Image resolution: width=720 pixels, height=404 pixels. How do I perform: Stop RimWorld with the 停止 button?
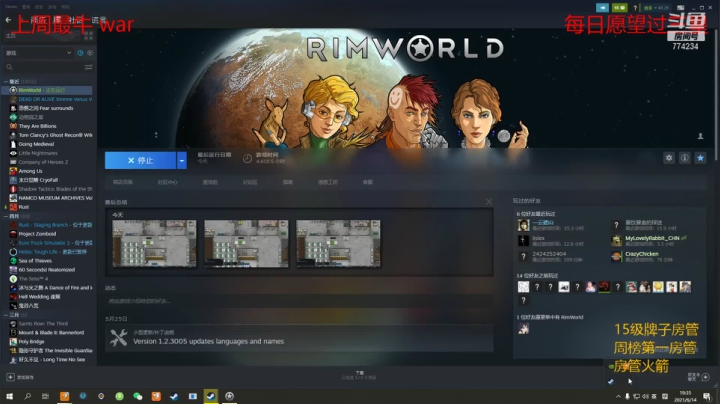coord(141,160)
